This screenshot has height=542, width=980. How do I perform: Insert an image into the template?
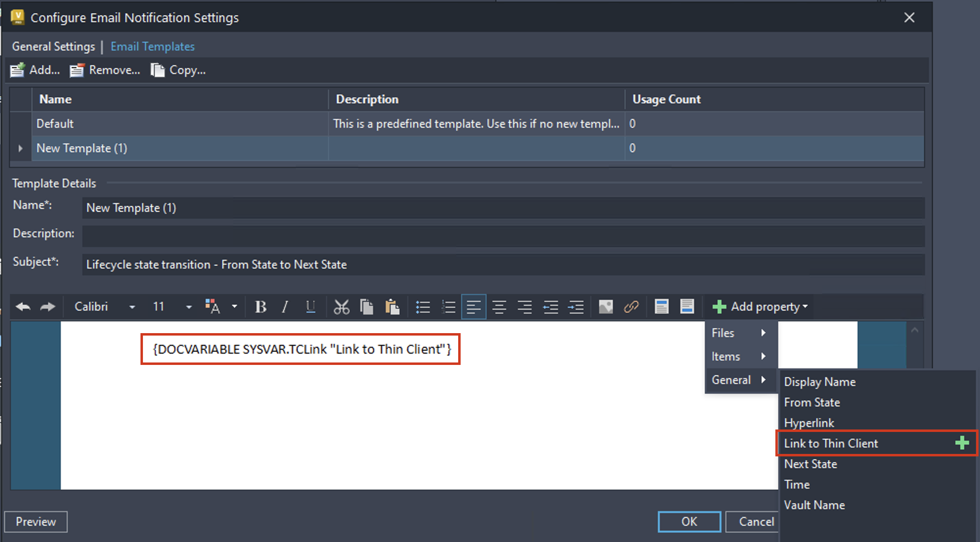point(606,307)
